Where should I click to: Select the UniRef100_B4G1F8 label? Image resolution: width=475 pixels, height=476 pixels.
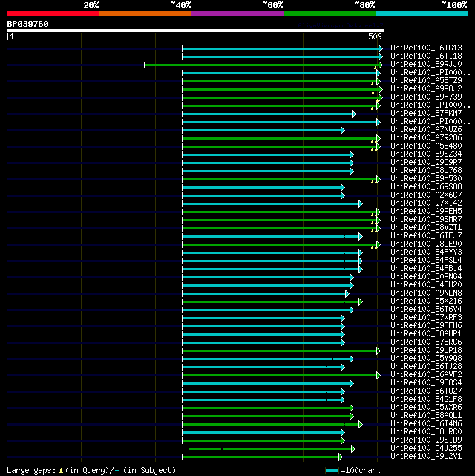coord(426,400)
